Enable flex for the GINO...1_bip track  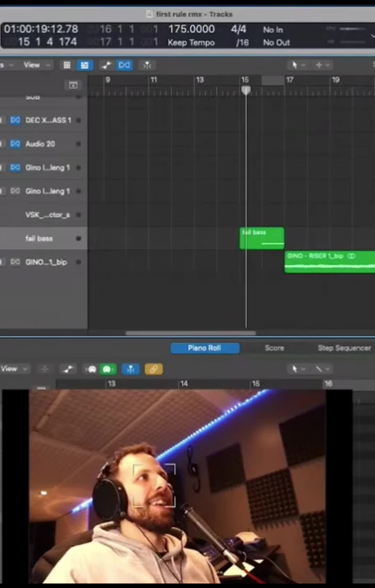[x=15, y=262]
